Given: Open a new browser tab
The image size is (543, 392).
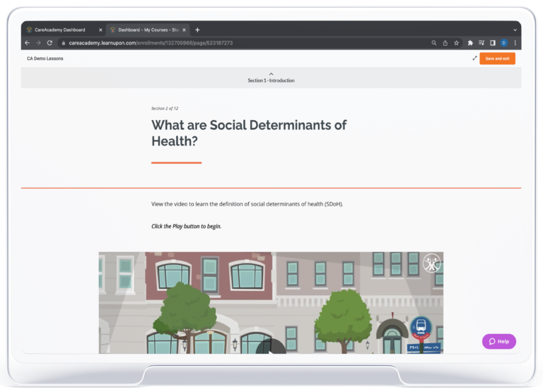Looking at the screenshot, I should [197, 30].
